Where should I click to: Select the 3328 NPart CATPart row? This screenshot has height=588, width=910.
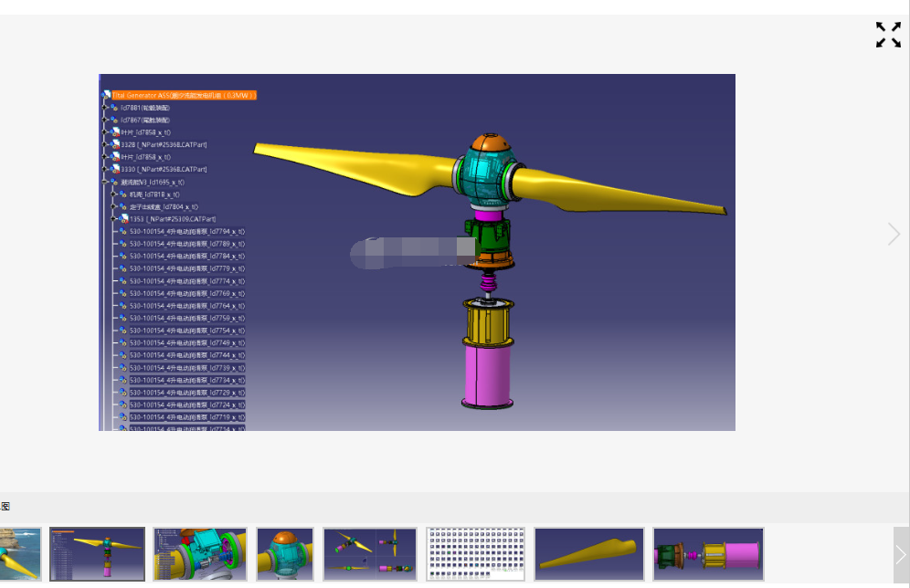(164, 145)
